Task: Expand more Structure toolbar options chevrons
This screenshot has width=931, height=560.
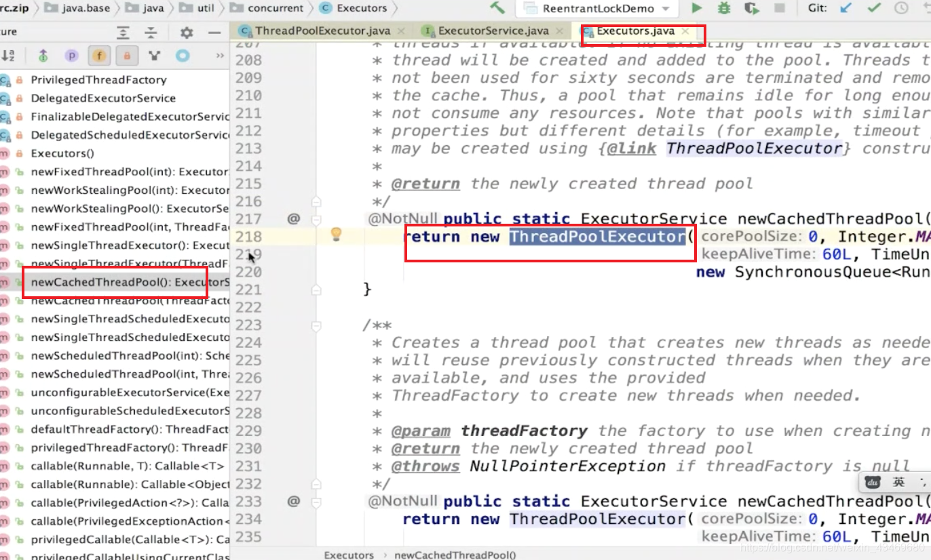Action: (219, 56)
